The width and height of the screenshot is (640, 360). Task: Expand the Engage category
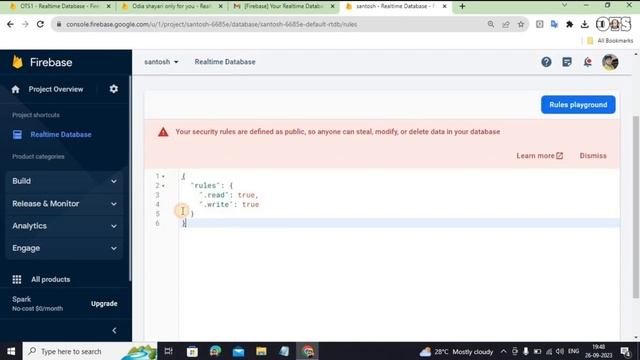click(x=64, y=248)
